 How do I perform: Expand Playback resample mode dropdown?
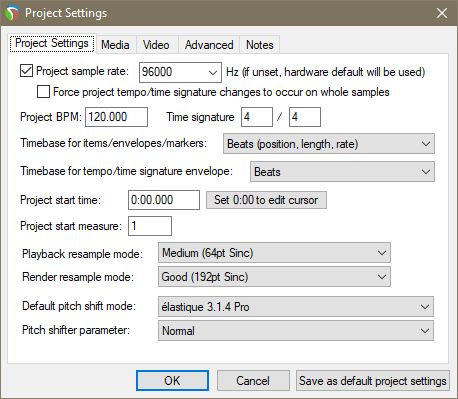click(274, 253)
